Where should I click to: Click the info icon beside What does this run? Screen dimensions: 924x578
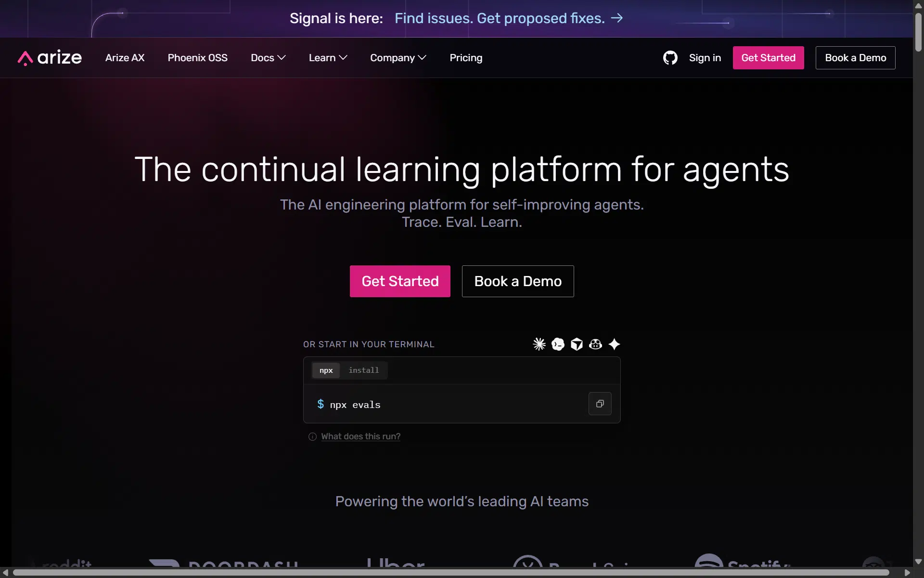(x=312, y=436)
